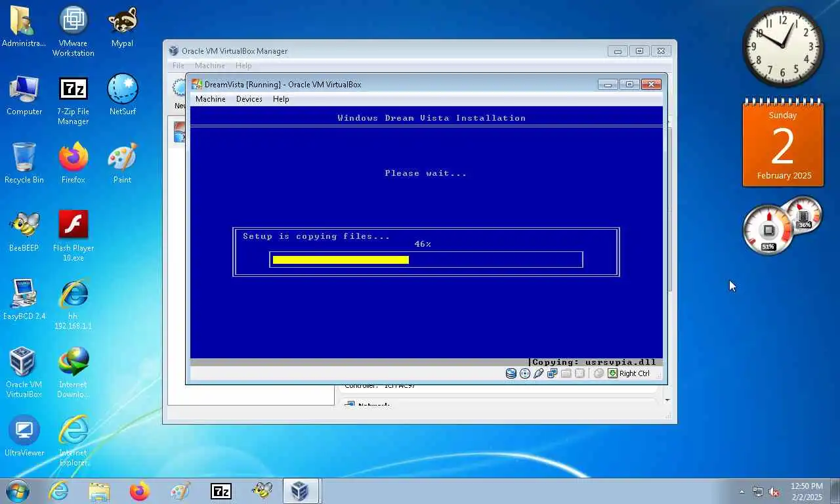Select the Paint desktop icon

[x=122, y=164]
